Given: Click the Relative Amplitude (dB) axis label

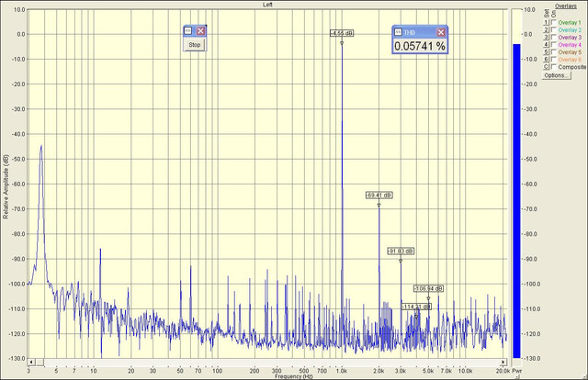Looking at the screenshot, I should (6, 186).
